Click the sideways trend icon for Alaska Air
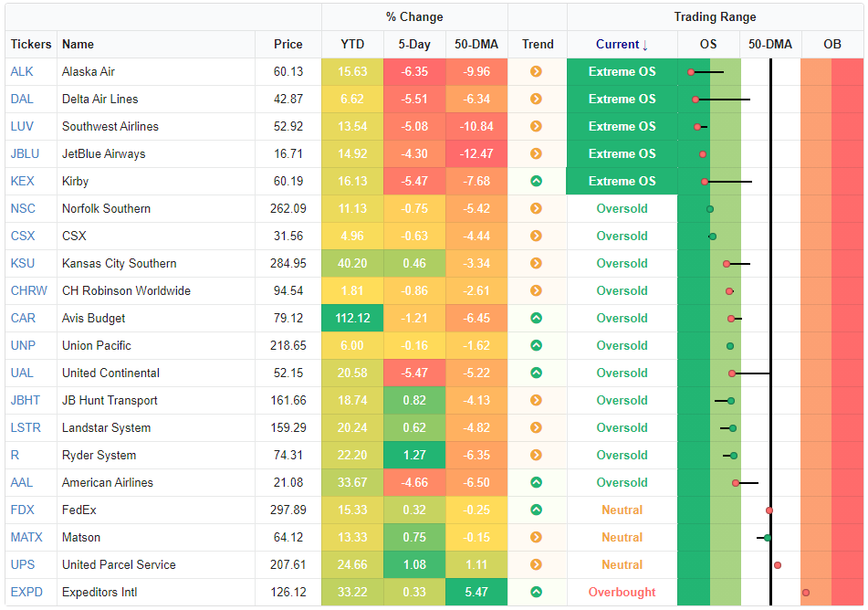Image resolution: width=868 pixels, height=610 pixels. (x=536, y=71)
